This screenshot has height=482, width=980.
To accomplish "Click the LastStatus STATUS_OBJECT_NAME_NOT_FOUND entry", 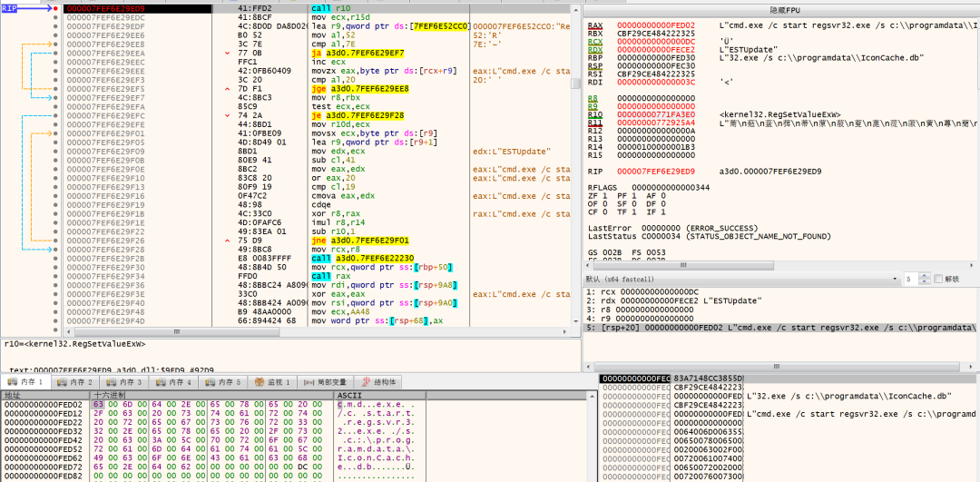I will click(x=710, y=236).
